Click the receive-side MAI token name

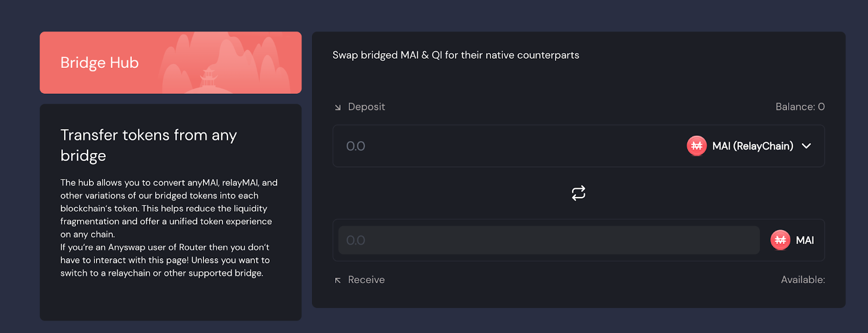pos(805,240)
